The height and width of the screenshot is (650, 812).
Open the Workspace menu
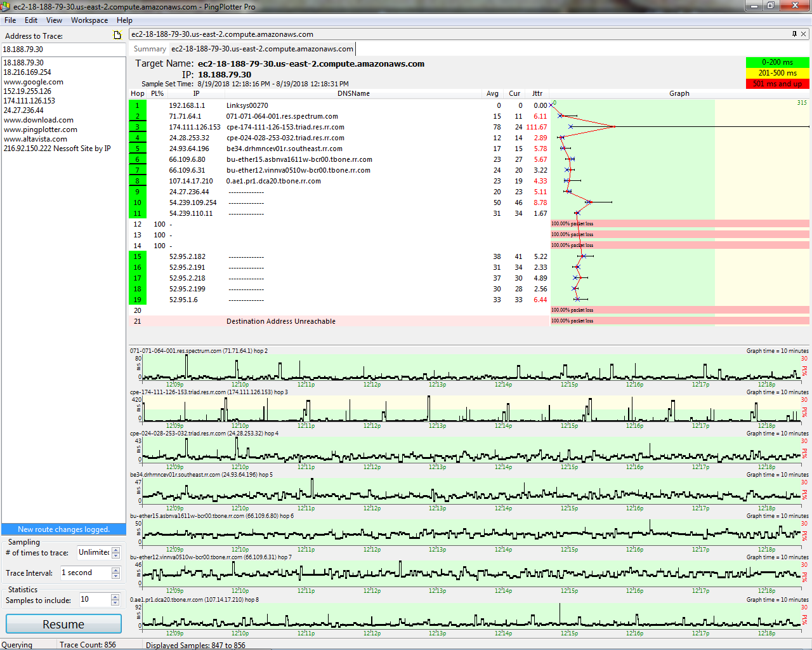click(89, 20)
